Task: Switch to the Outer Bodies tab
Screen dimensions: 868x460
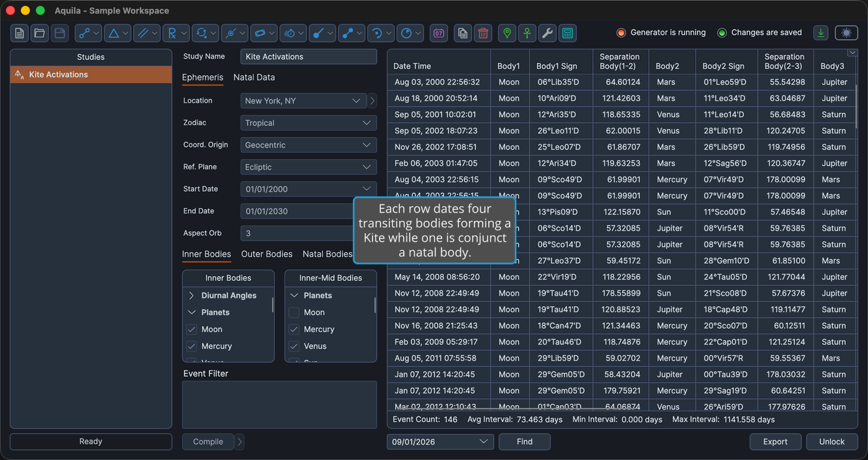Action: [267, 254]
